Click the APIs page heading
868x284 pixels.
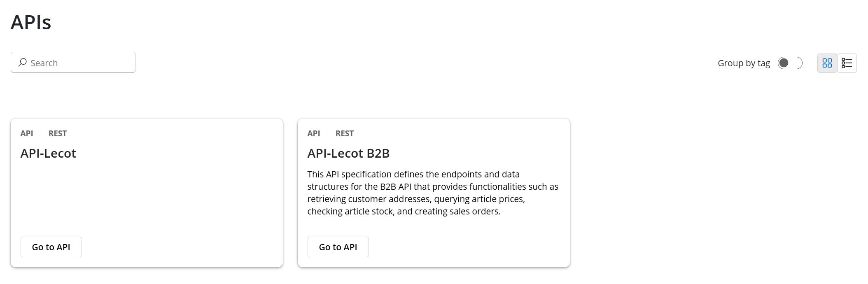click(31, 22)
